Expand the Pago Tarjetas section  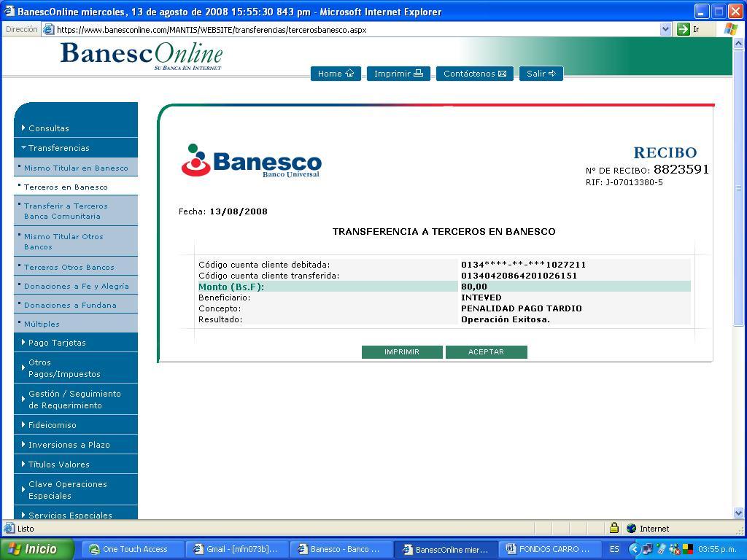76,343
